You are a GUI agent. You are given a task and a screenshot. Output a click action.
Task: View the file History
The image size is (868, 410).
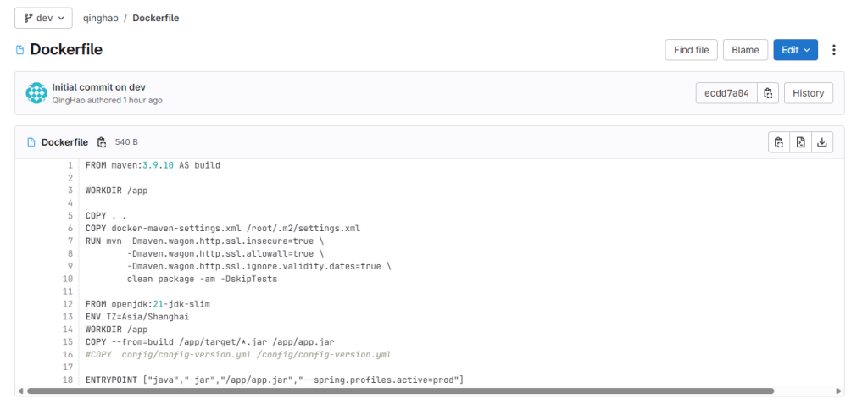point(808,93)
